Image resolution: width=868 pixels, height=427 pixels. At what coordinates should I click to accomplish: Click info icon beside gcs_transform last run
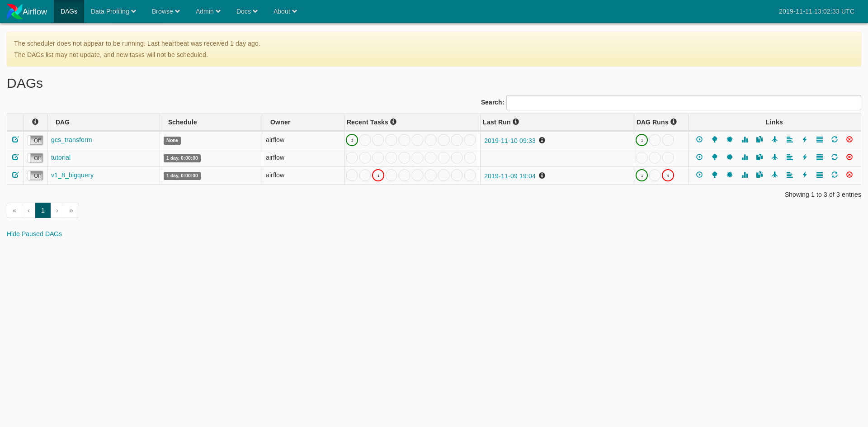(x=542, y=141)
